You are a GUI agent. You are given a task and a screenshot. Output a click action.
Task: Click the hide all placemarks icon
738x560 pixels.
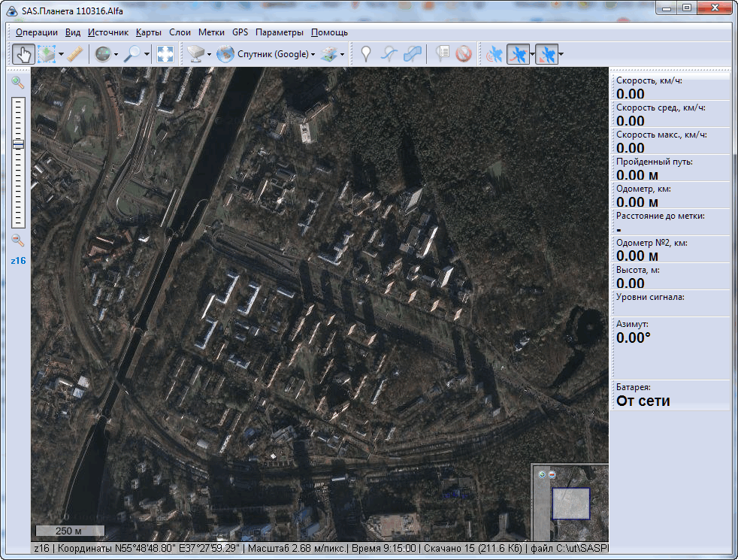(464, 54)
